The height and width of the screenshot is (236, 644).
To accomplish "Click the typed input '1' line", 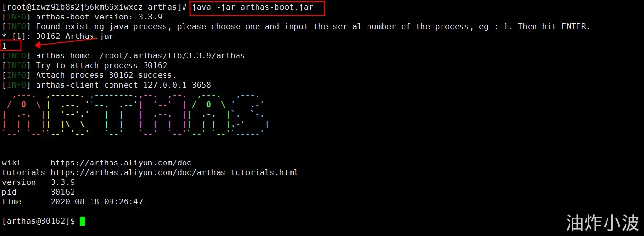I will point(4,46).
